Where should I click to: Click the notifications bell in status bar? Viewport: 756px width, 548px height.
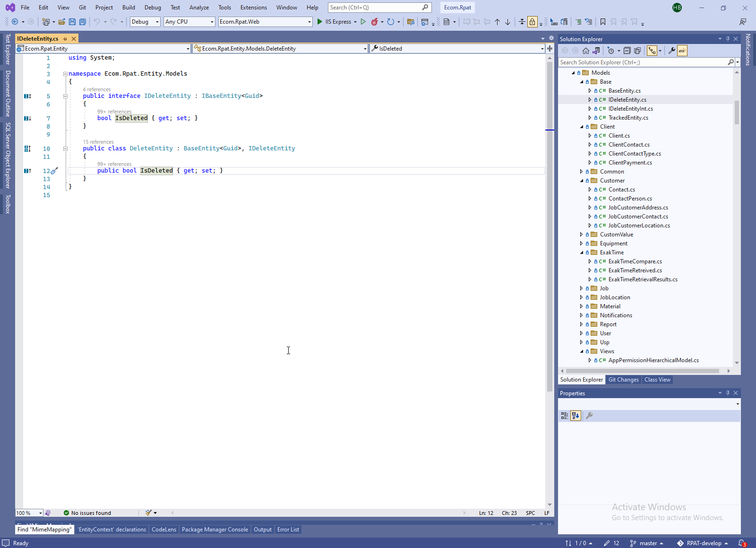pyautogui.click(x=742, y=543)
